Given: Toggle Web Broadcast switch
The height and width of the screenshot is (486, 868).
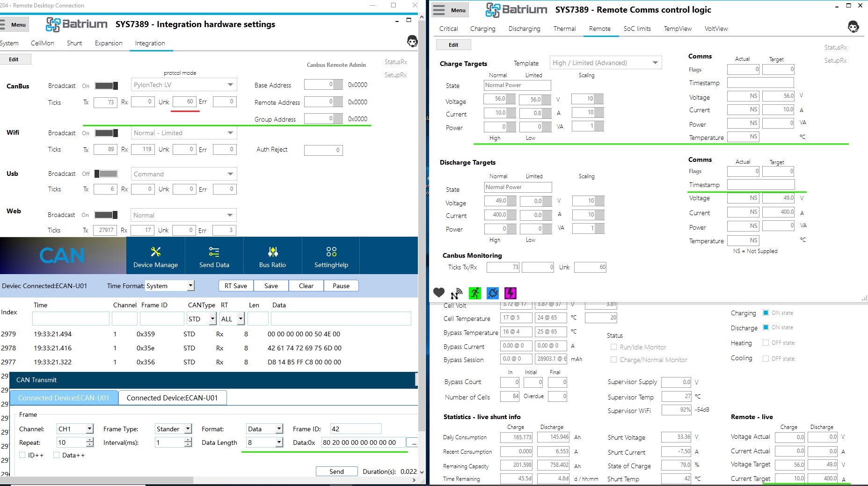Looking at the screenshot, I should click(106, 215).
